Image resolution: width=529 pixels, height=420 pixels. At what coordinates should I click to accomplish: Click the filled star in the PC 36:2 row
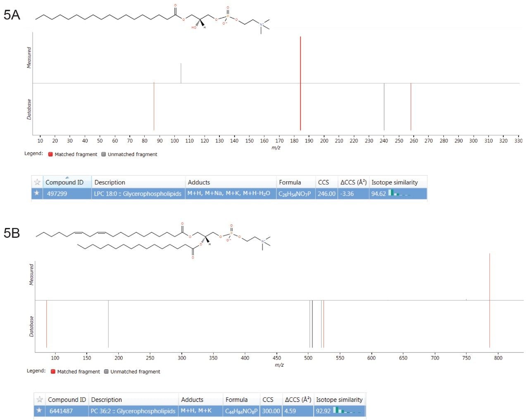(x=39, y=411)
